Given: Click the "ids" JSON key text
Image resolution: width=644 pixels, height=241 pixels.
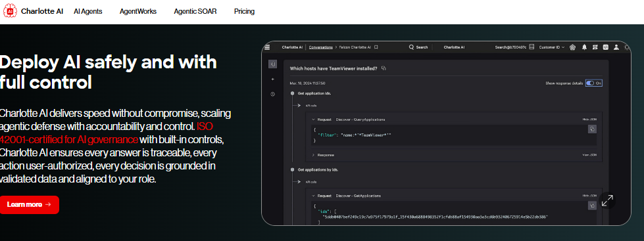Looking at the screenshot, I should (324, 211).
